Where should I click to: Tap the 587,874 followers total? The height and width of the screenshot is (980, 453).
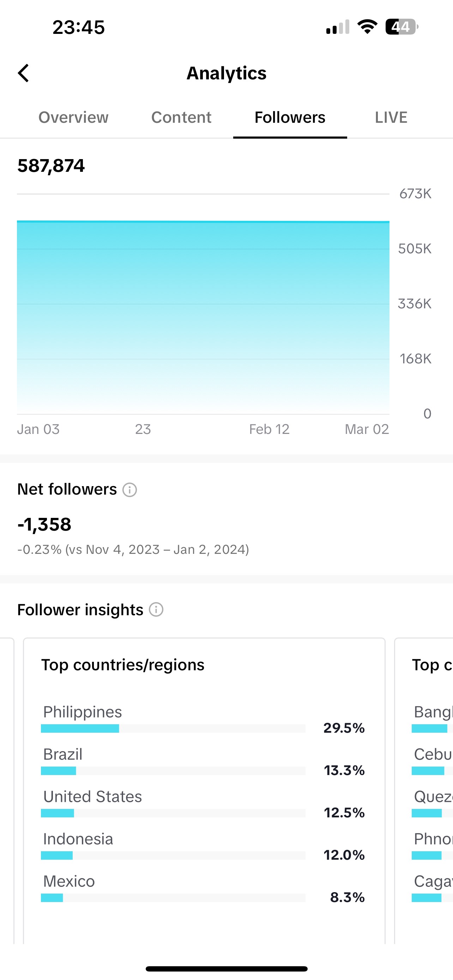coord(51,166)
